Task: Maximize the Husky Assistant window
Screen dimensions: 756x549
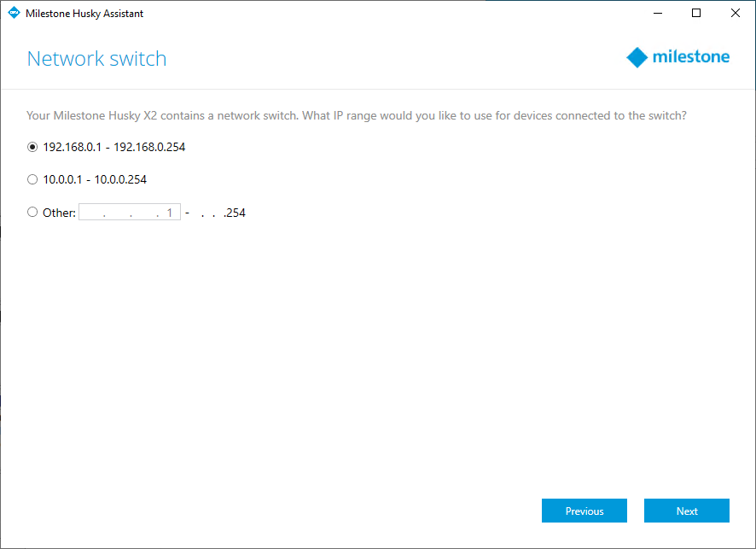Action: click(696, 13)
